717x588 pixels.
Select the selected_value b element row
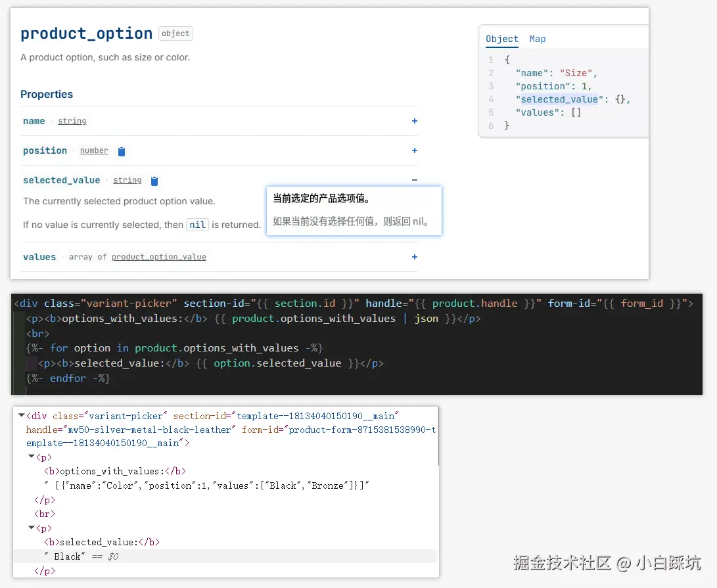101,542
